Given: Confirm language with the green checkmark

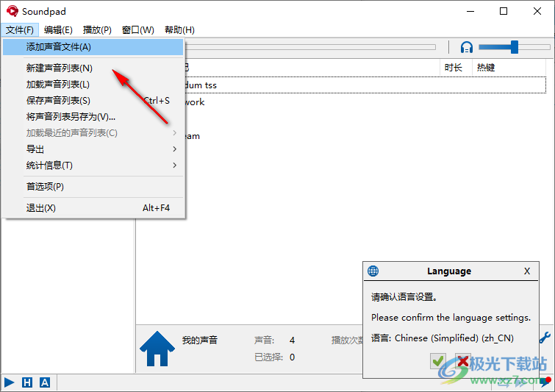Looking at the screenshot, I should pyautogui.click(x=438, y=361).
